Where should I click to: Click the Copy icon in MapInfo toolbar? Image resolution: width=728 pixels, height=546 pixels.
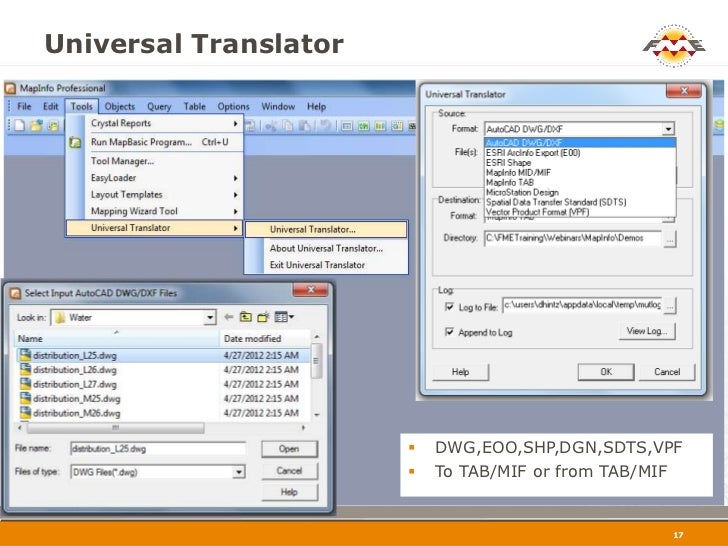coord(288,125)
